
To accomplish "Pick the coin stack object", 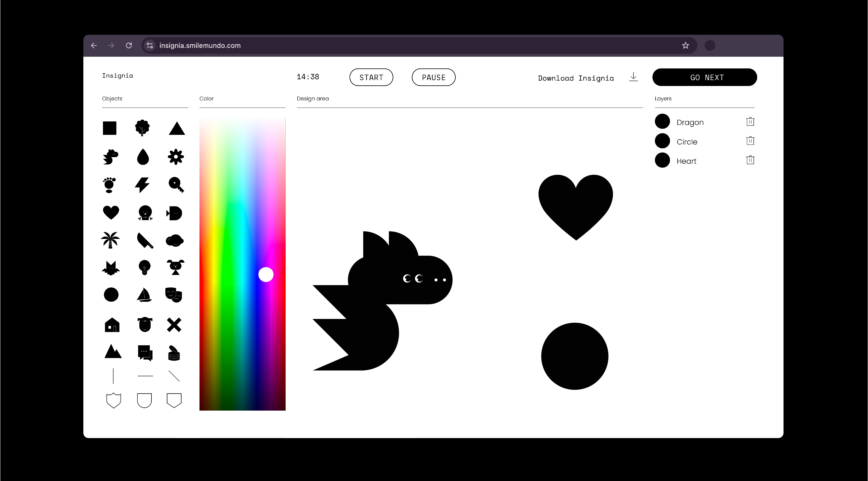I will pyautogui.click(x=174, y=353).
